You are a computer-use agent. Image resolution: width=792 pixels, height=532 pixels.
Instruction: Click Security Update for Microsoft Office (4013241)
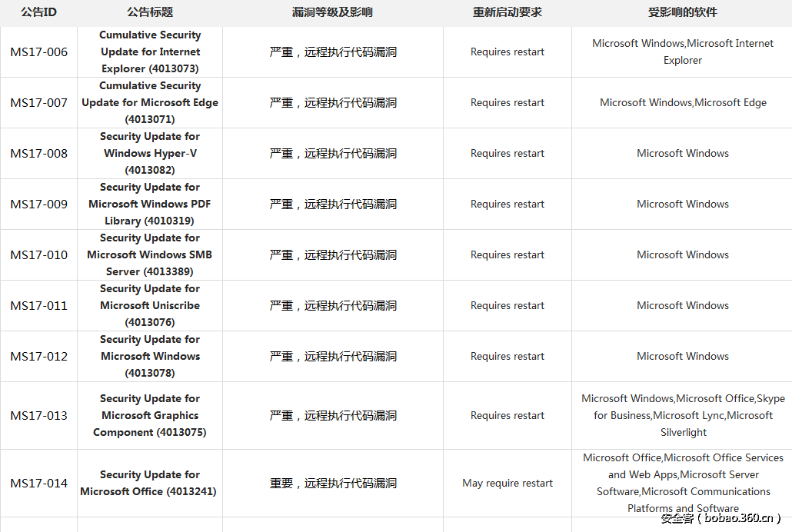pyautogui.click(x=148, y=483)
